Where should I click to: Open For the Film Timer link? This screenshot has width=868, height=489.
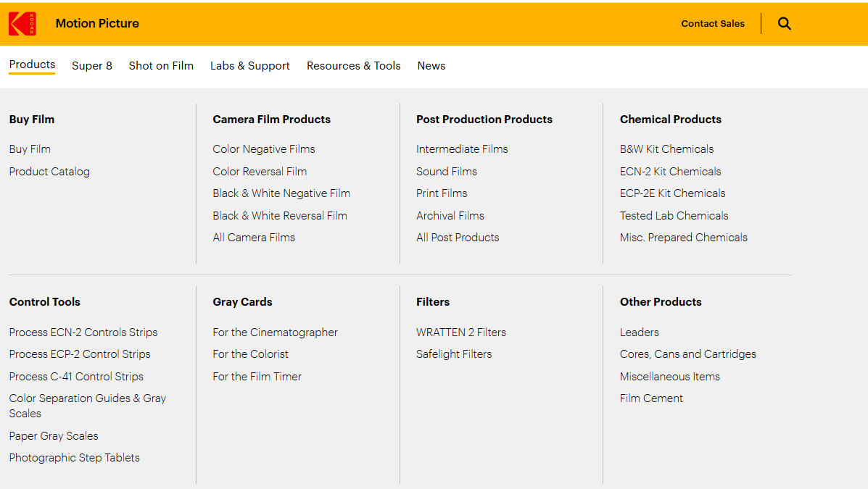tap(257, 377)
